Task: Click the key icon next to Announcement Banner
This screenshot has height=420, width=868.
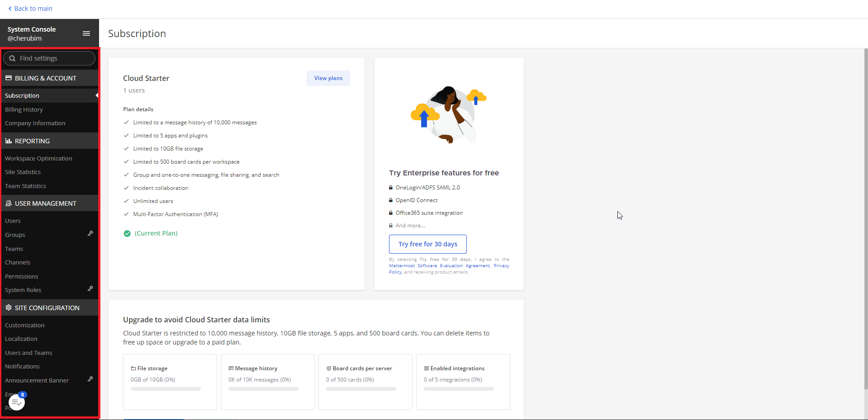Action: [x=90, y=379]
